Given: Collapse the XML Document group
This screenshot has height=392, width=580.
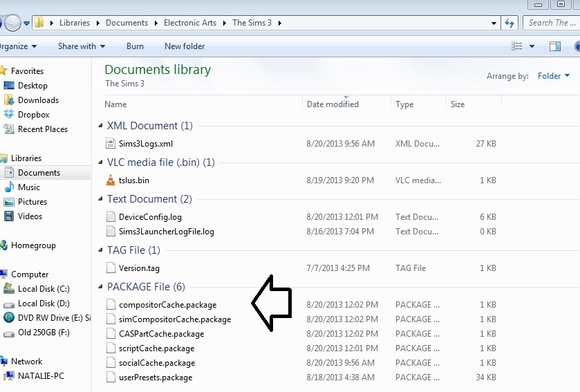Looking at the screenshot, I should point(100,126).
